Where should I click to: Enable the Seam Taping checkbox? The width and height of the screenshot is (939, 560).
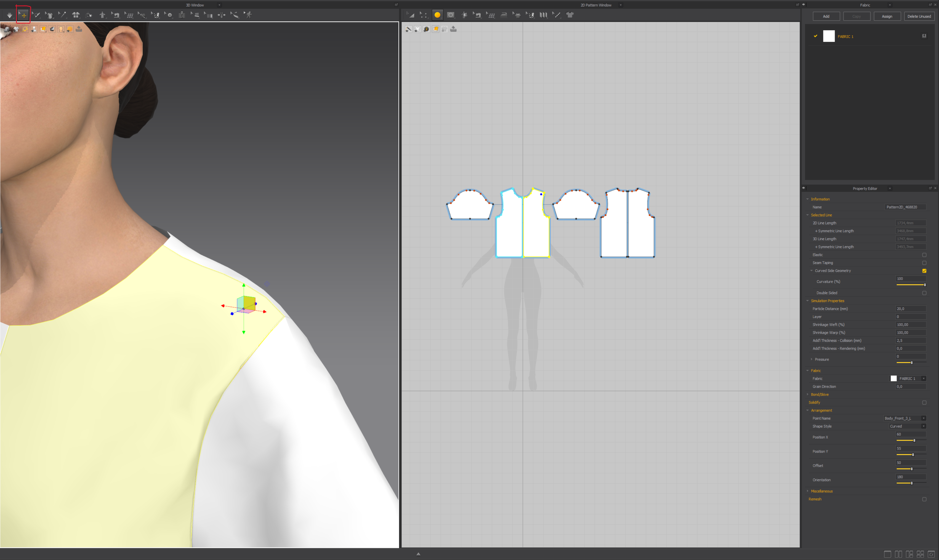coord(925,263)
